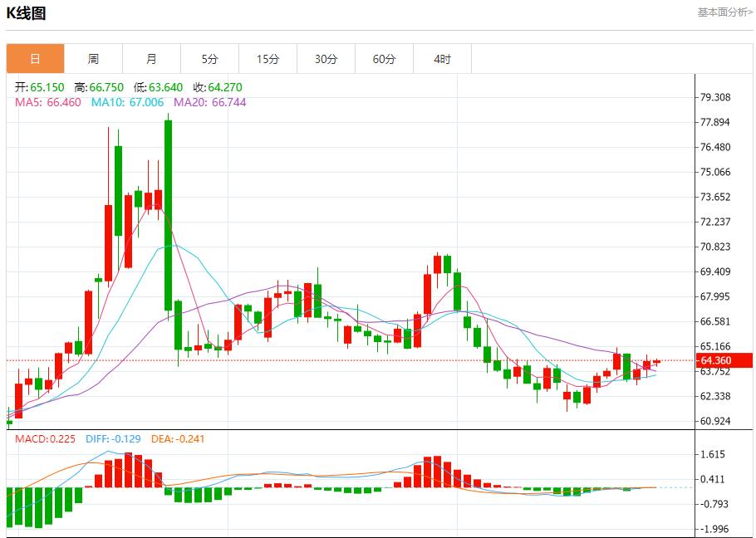
Task: Select the 30分 timeframe
Action: point(326,58)
